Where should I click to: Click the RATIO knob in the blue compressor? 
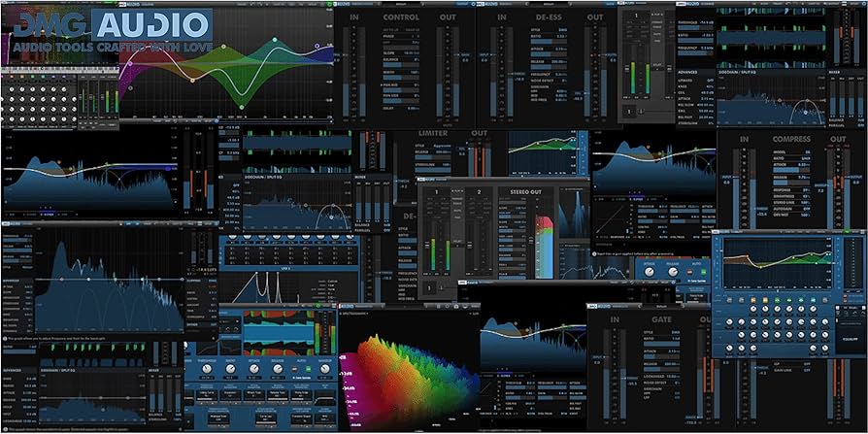tap(230, 369)
